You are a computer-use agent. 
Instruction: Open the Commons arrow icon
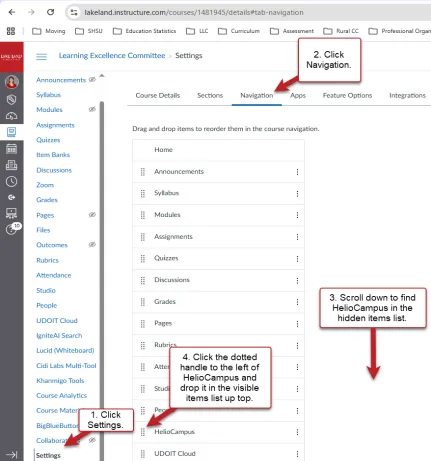point(12,197)
